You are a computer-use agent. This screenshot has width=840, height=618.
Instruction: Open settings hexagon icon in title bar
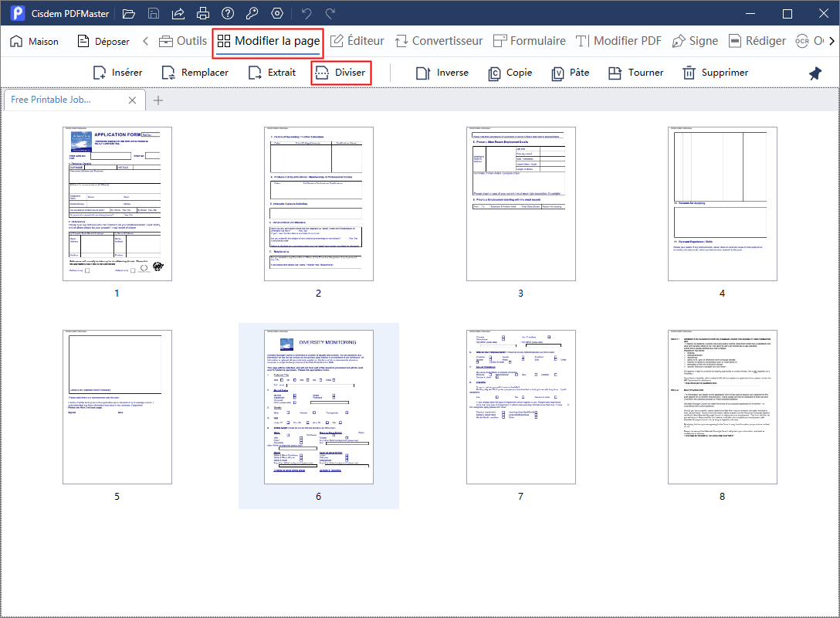[x=277, y=13]
